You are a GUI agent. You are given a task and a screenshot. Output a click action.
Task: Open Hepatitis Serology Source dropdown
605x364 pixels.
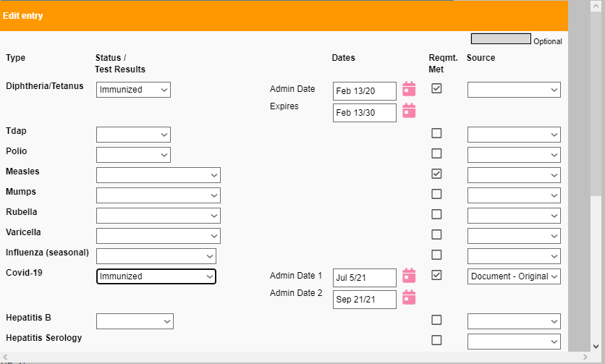(514, 342)
